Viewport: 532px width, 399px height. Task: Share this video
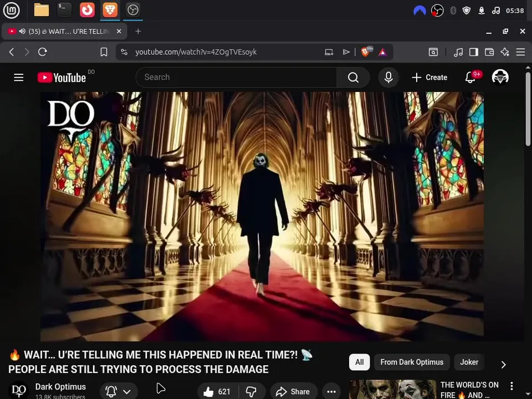tap(294, 392)
